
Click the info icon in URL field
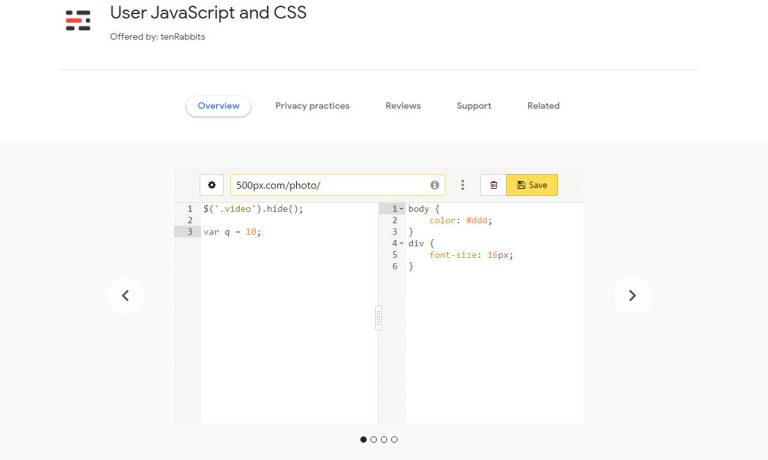[434, 185]
